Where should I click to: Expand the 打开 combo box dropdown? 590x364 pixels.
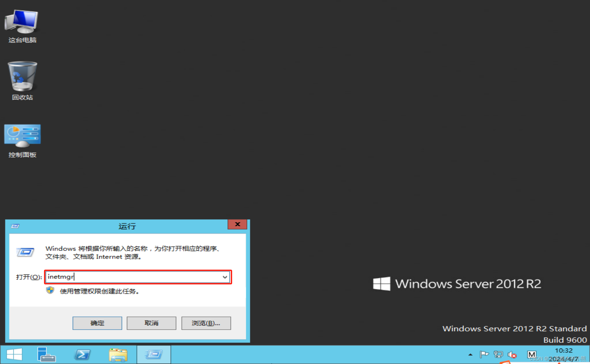(225, 277)
